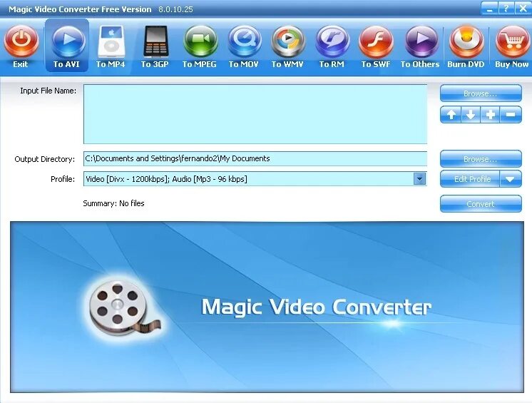Pick the To MPEG camcorder icon
This screenshot has width=532, height=403.
click(x=200, y=42)
